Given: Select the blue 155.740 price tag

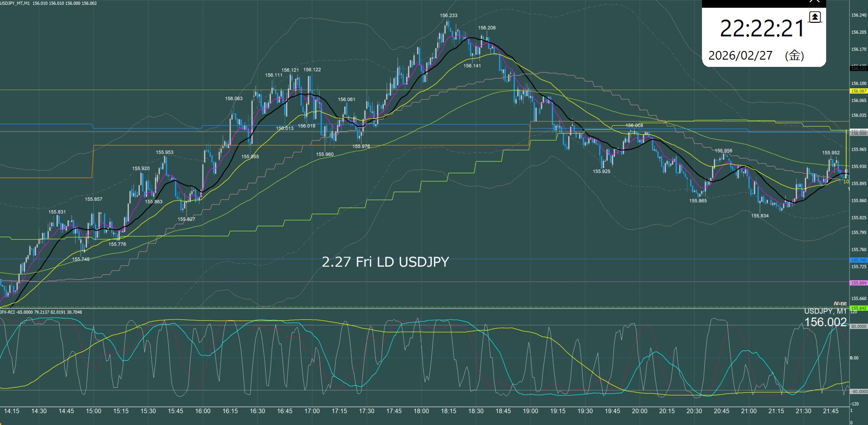Looking at the screenshot, I should coord(858,260).
